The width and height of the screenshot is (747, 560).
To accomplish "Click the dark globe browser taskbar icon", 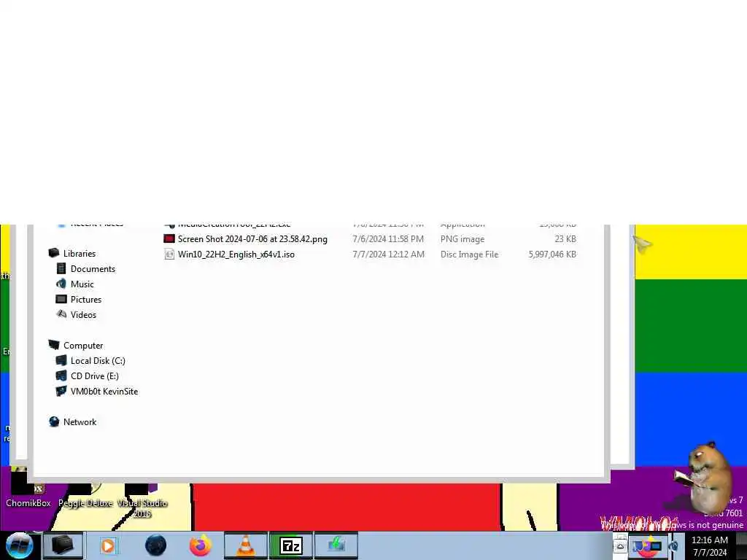I will pyautogui.click(x=156, y=545).
